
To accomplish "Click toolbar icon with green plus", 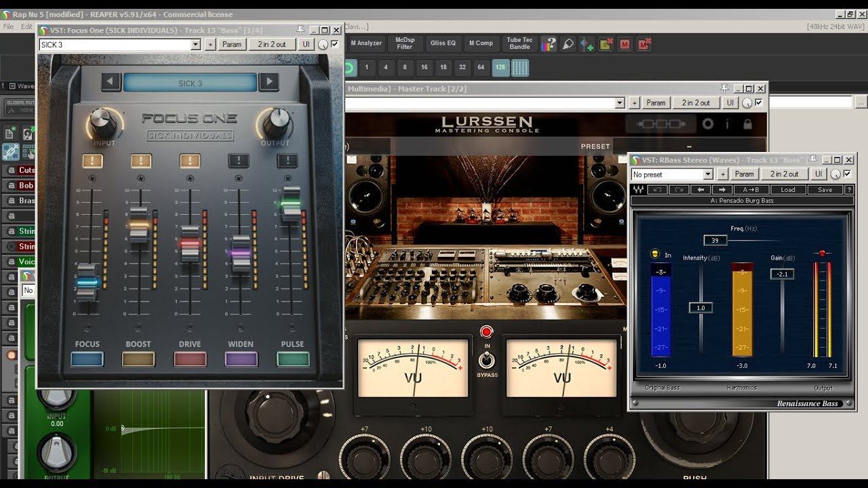I will (x=587, y=45).
